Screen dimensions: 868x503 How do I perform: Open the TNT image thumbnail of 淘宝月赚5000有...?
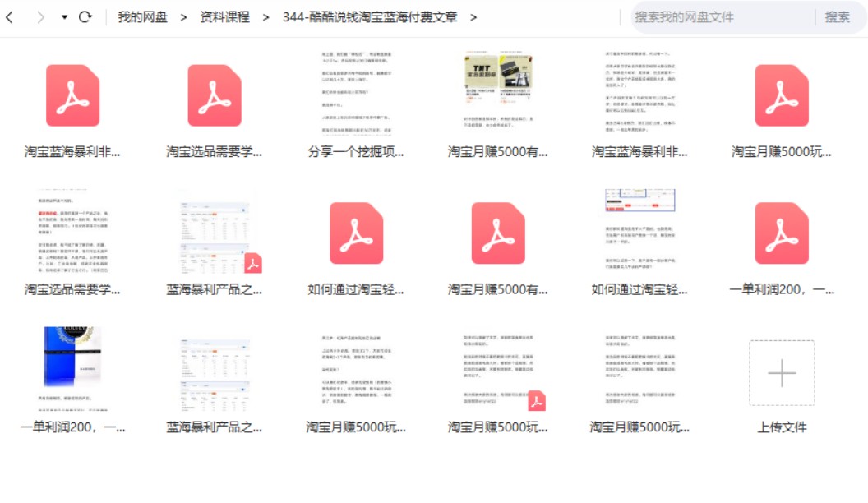click(x=498, y=91)
